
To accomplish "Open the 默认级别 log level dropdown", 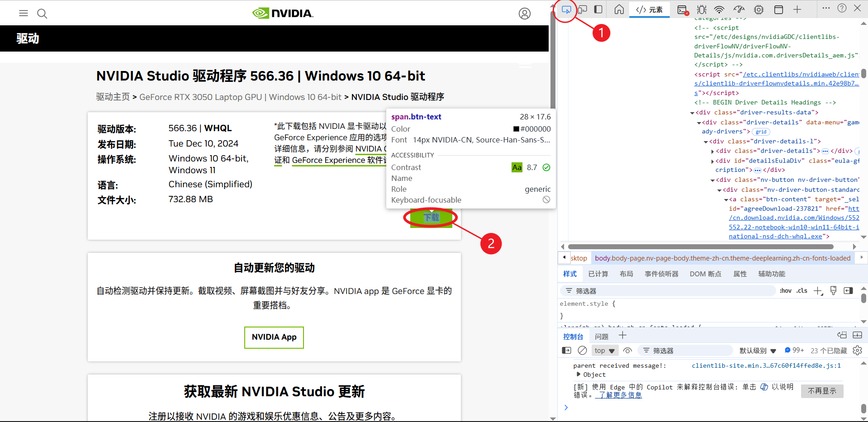I will 758,351.
